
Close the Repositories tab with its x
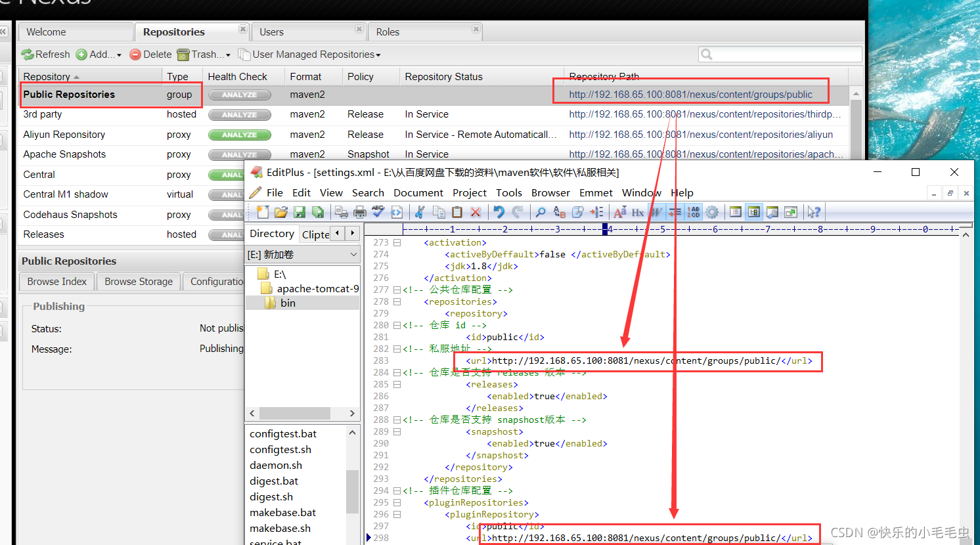pyautogui.click(x=243, y=30)
